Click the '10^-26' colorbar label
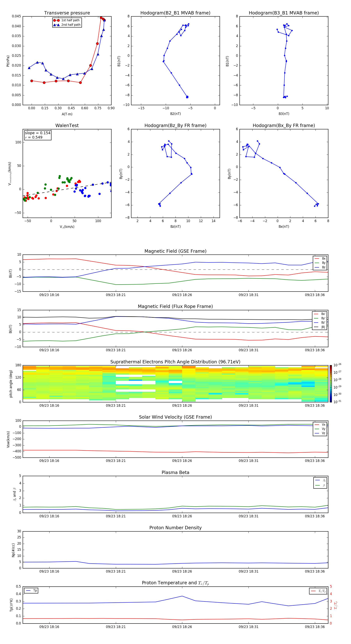Image resolution: width=351 pixels, height=644 pixels. tap(337, 365)
